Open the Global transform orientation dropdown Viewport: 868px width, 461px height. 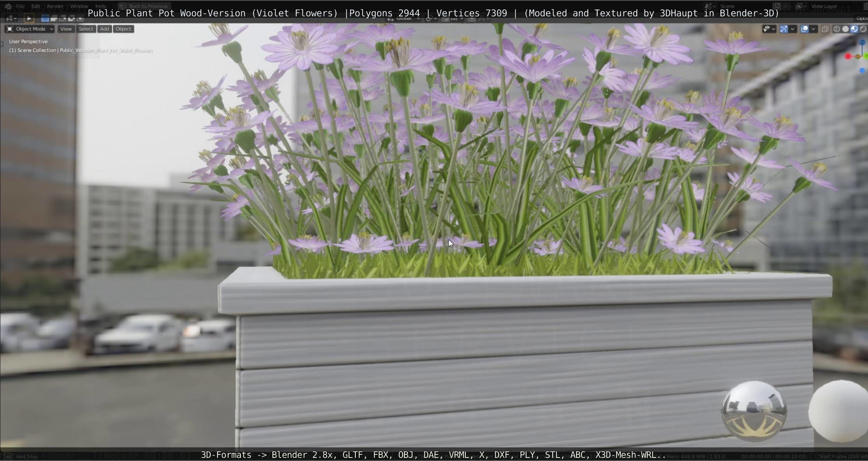404,18
